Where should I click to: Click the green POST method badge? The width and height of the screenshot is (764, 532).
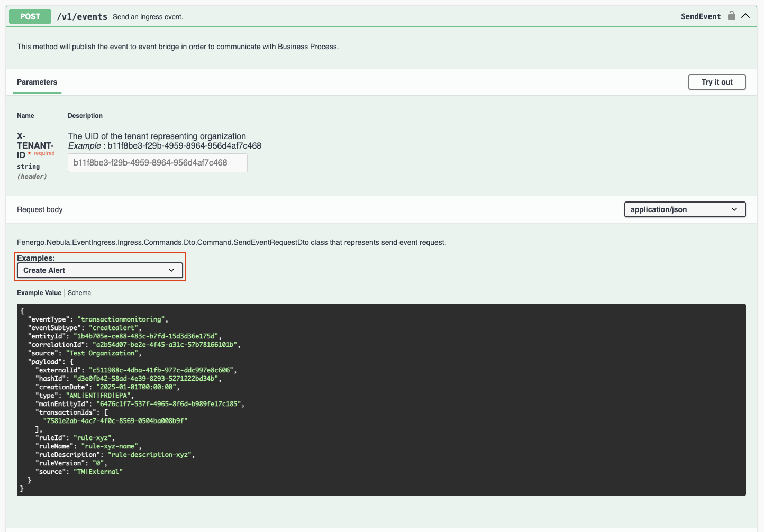(30, 16)
